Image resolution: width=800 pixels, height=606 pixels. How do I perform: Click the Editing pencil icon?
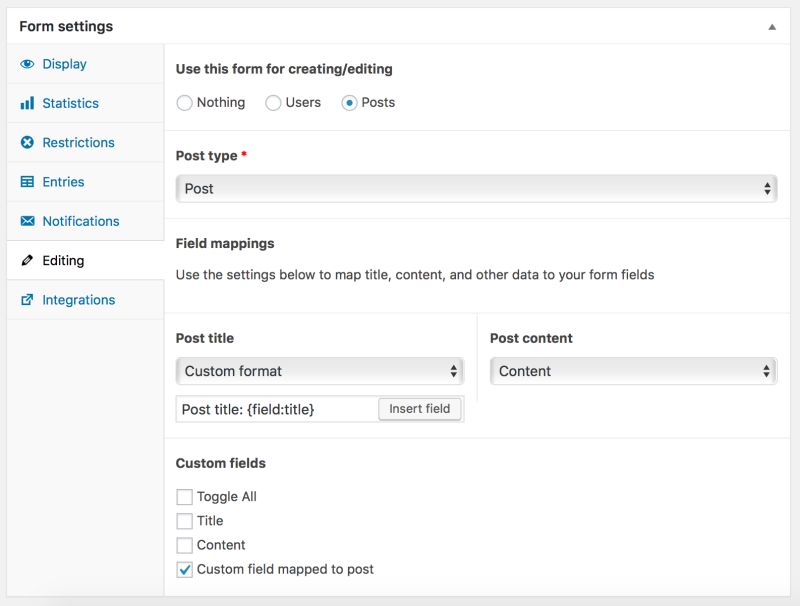[x=26, y=260]
